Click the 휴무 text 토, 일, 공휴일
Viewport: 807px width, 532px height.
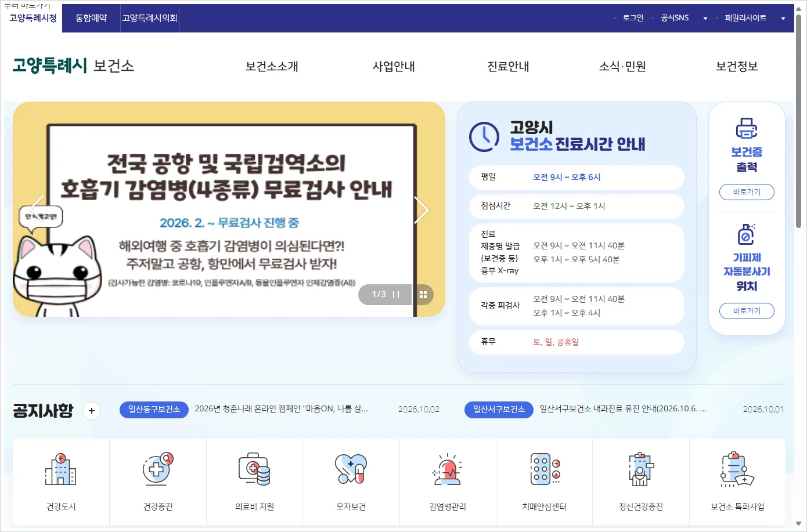coord(556,342)
